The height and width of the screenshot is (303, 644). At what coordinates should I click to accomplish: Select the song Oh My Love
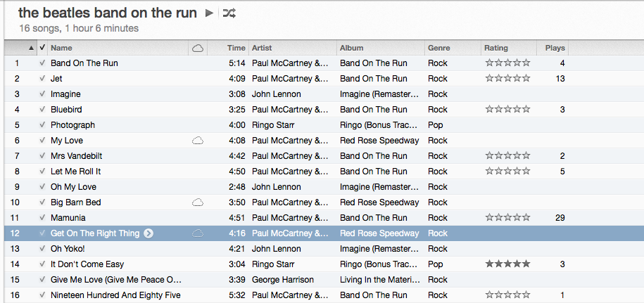73,187
